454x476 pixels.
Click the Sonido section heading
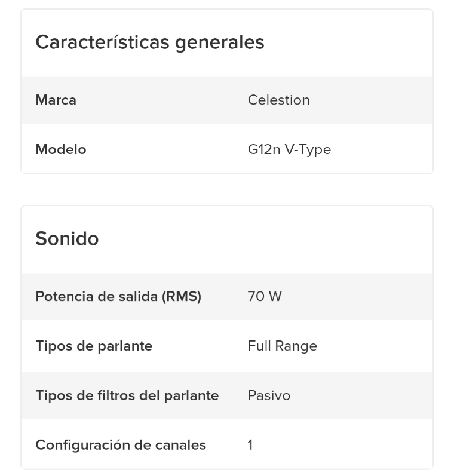tap(67, 239)
